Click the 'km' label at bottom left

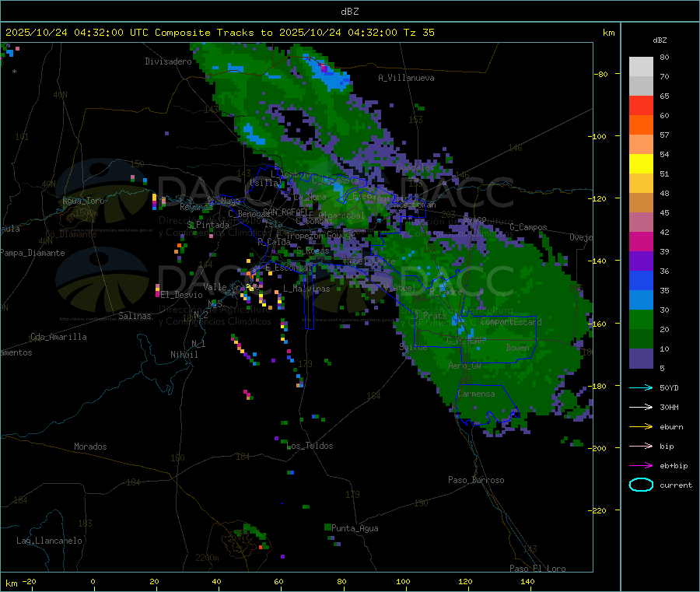tap(11, 583)
